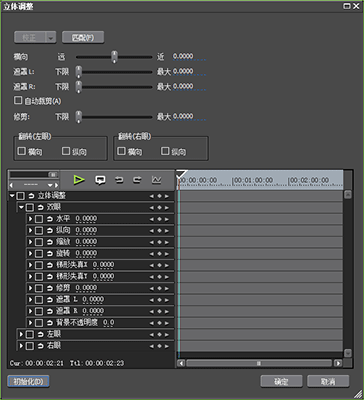Go to previous keyframe on 纵向 row
Viewport: 364px width, 400px height.
click(x=152, y=231)
